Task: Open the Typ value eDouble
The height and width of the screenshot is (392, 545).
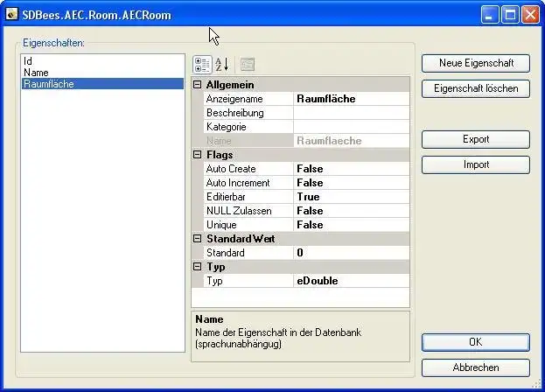Action: (x=352, y=281)
